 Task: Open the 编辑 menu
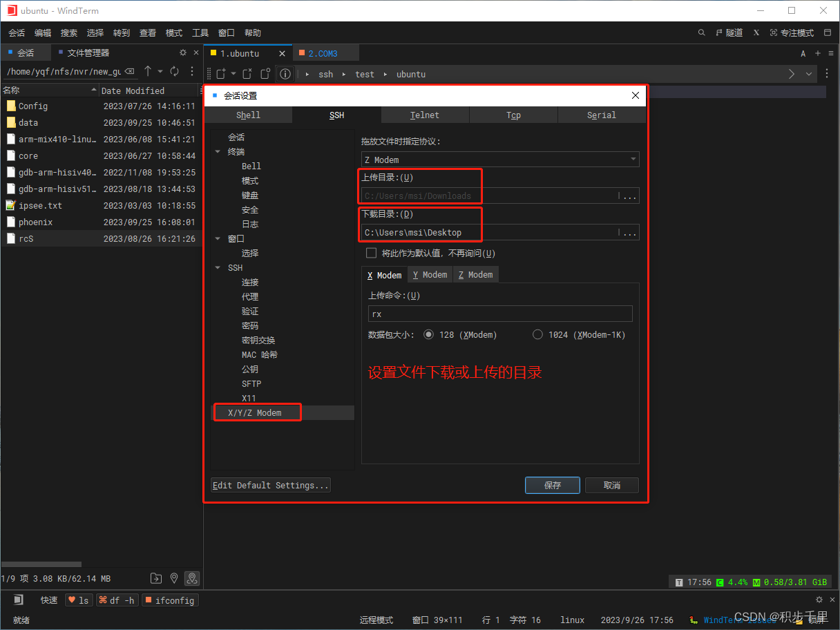[43, 33]
